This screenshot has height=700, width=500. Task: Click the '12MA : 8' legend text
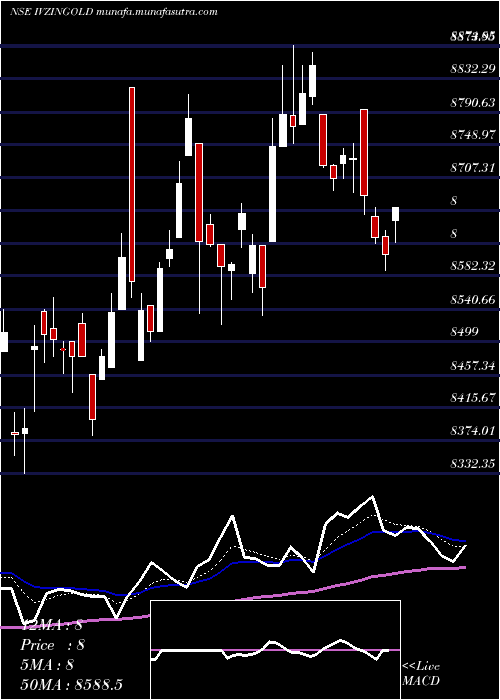(52, 625)
